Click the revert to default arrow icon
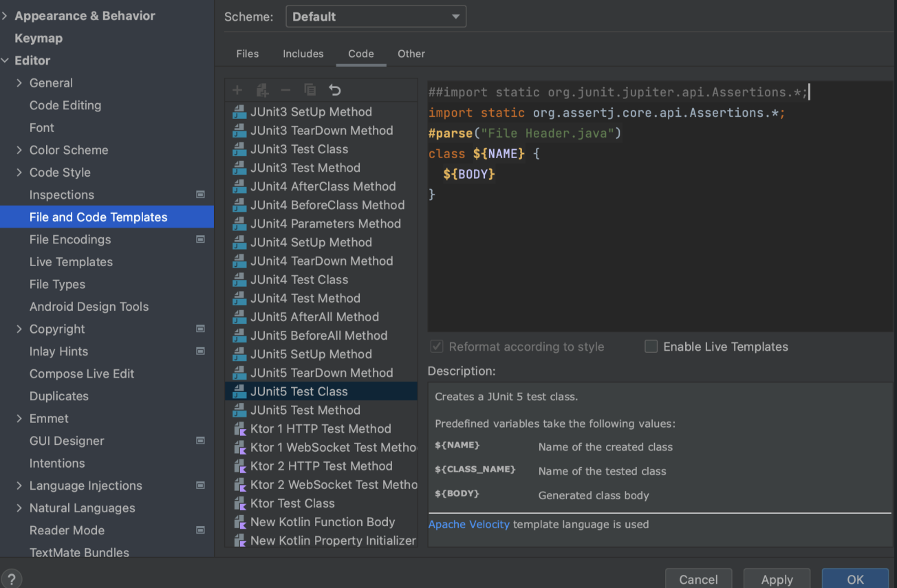 click(x=335, y=90)
